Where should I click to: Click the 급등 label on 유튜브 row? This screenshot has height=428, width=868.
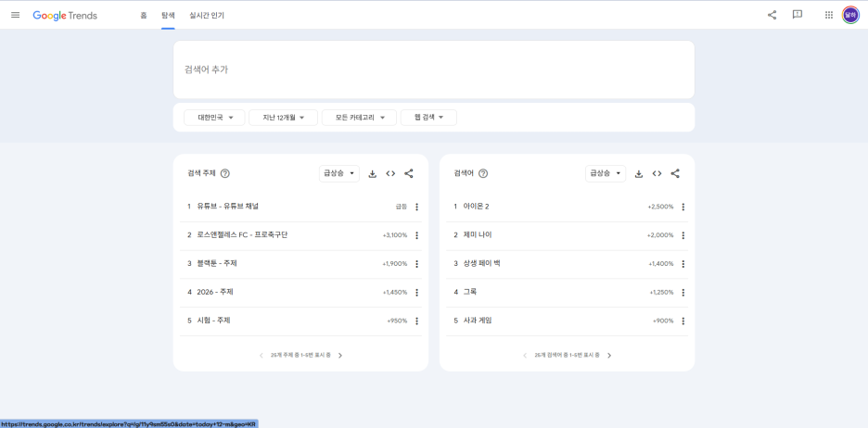[x=401, y=207]
